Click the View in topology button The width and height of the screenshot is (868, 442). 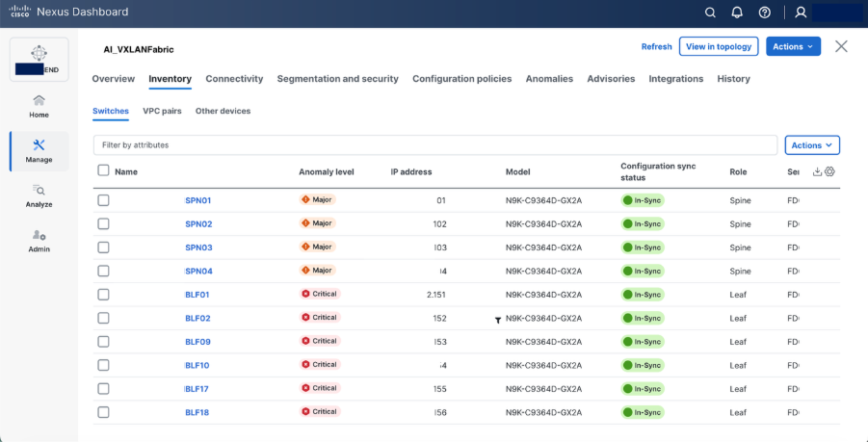coord(719,46)
